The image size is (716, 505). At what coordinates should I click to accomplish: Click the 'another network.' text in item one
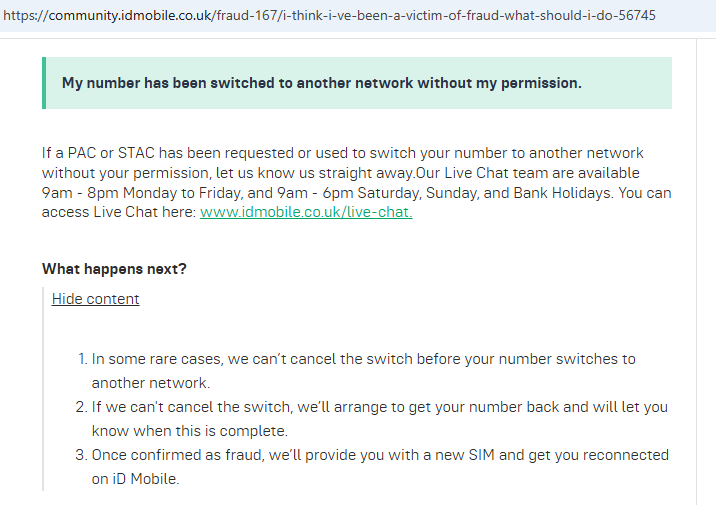coord(151,383)
